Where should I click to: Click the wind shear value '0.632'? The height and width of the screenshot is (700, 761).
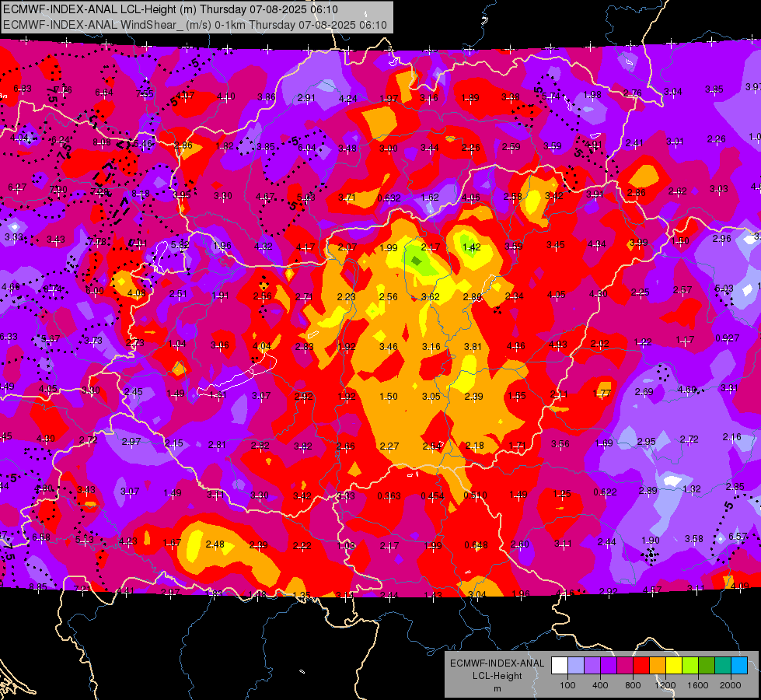(389, 198)
